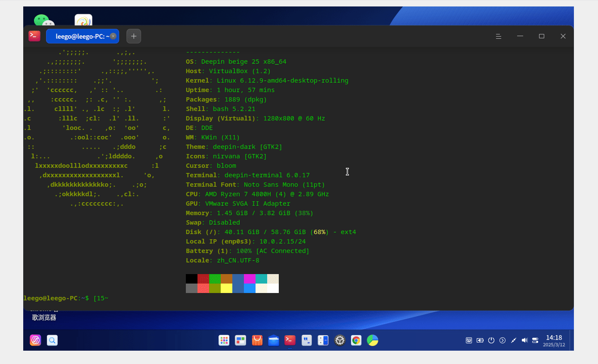Open a new terminal tab with the plus button

coord(134,36)
